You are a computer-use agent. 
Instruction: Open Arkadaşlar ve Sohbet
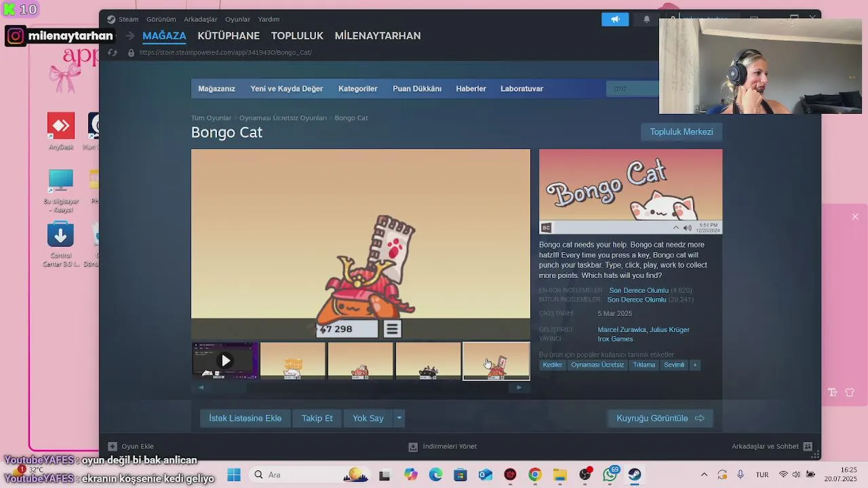[x=772, y=447]
